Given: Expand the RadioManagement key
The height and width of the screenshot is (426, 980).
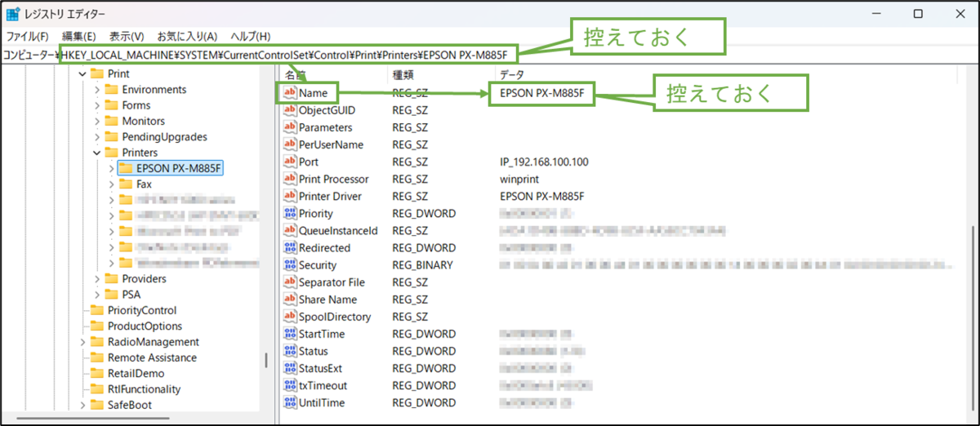Looking at the screenshot, I should [82, 342].
